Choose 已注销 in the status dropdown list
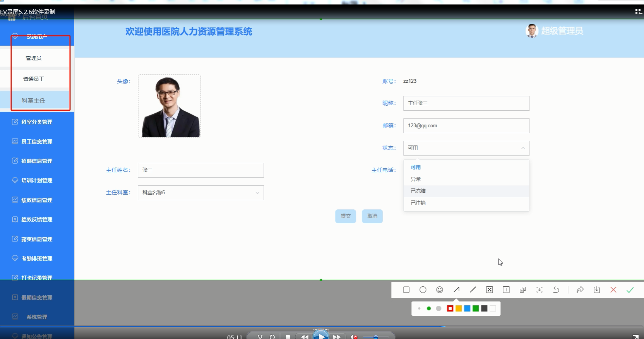 pos(466,203)
